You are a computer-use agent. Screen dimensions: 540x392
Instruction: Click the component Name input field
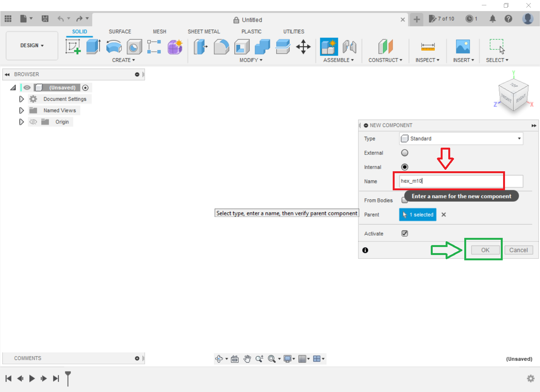coord(461,181)
